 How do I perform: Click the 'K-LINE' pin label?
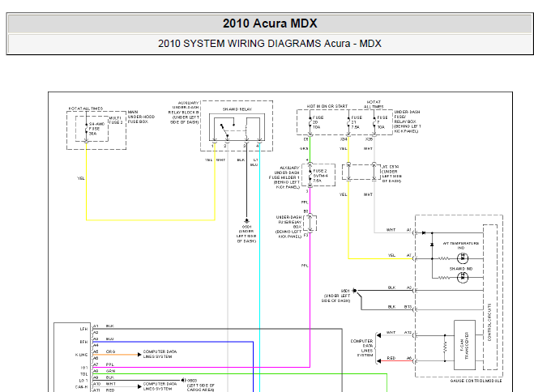[81, 355]
